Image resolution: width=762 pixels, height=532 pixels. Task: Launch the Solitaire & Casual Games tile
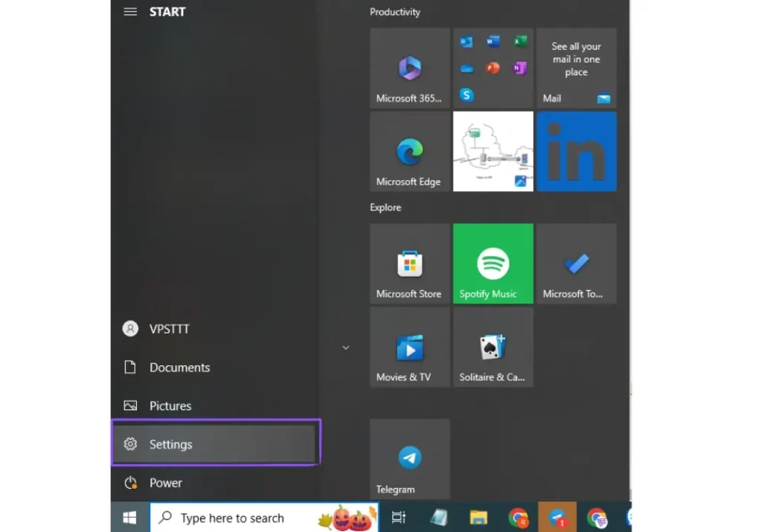tap(493, 347)
